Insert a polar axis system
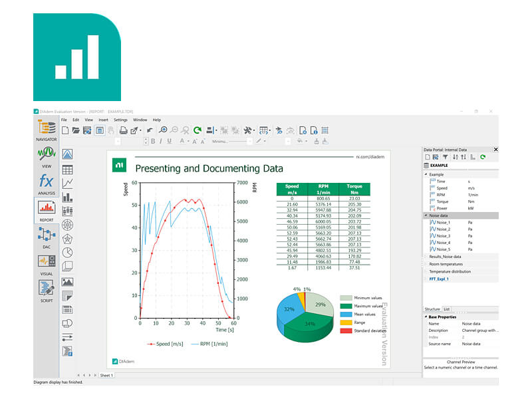Screen dimensions: 532x399 click(67, 225)
